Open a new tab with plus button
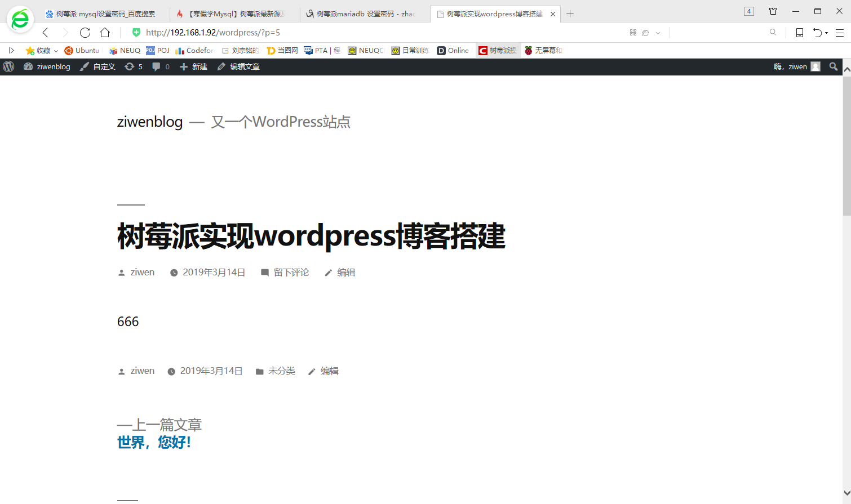The width and height of the screenshot is (851, 504). point(570,14)
